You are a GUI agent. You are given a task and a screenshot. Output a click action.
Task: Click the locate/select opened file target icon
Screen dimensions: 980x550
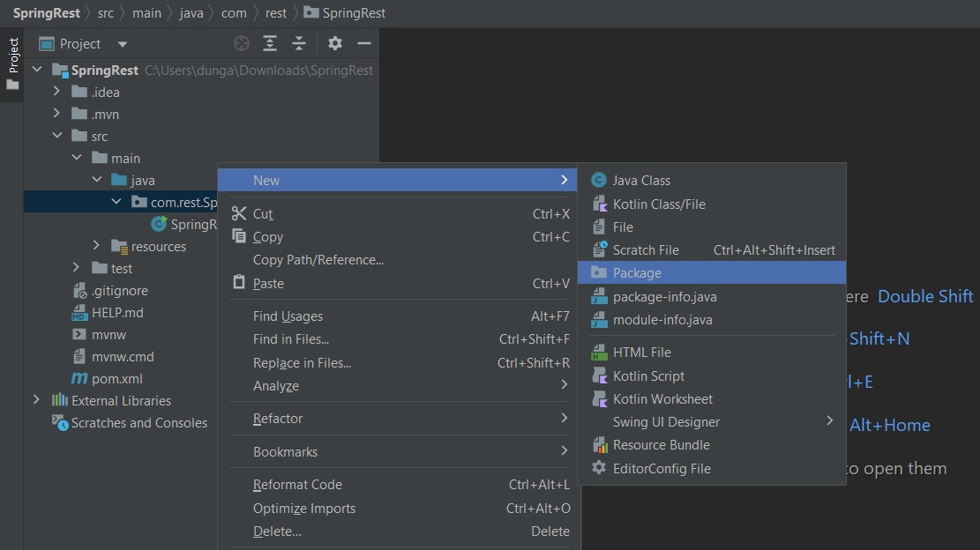pyautogui.click(x=241, y=43)
